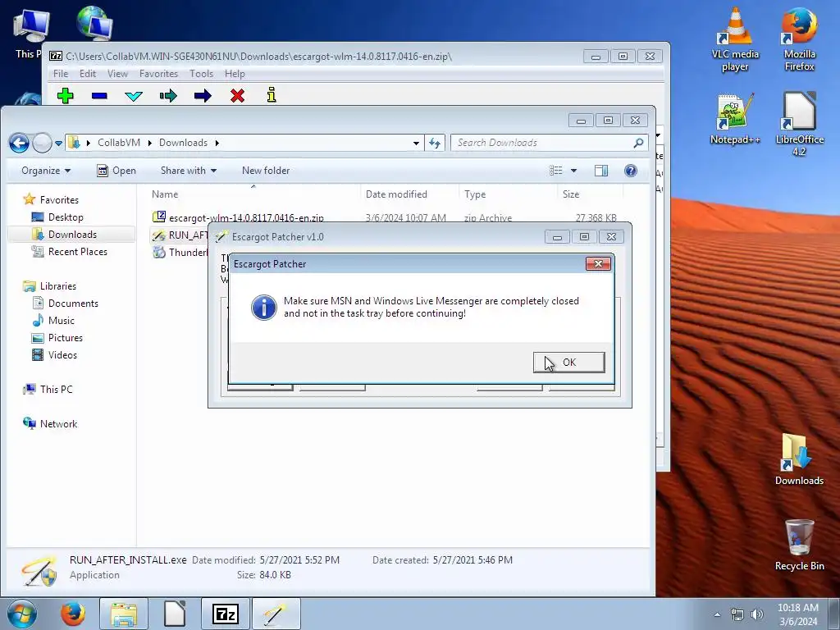Open the address bar history dropdown
The image size is (840, 630).
(x=416, y=143)
